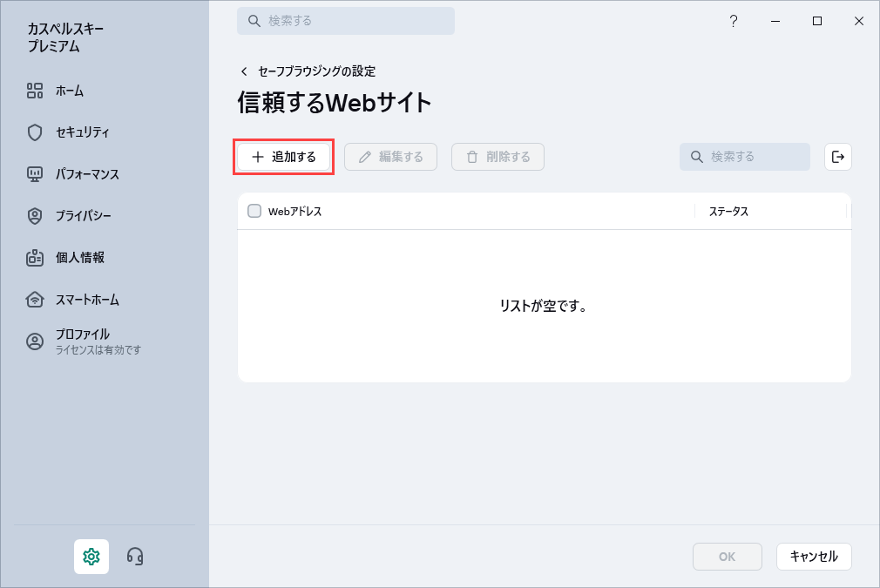880x588 pixels.
Task: Open help via the question mark icon
Action: pos(734,21)
